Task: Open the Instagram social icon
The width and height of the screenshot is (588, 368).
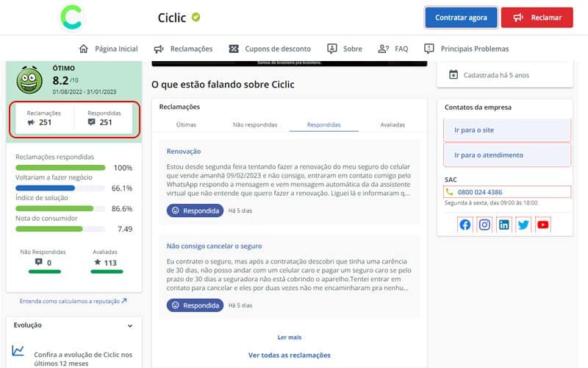Action: point(484,224)
